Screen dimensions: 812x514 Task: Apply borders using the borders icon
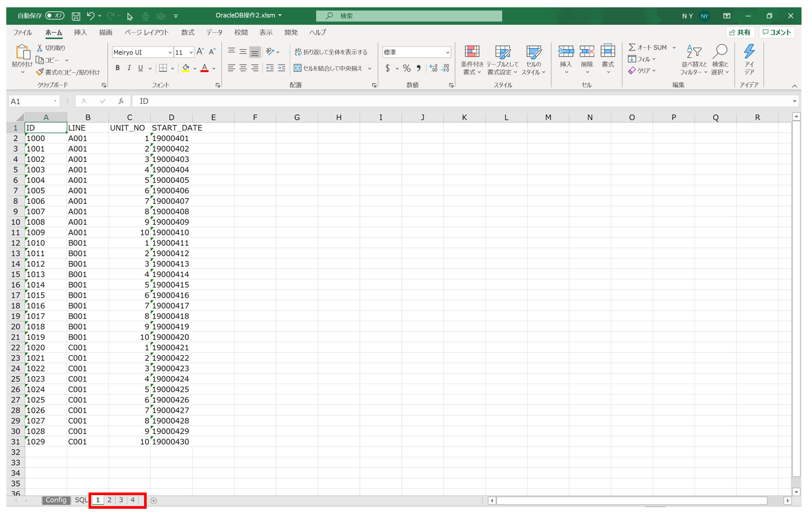pos(163,68)
